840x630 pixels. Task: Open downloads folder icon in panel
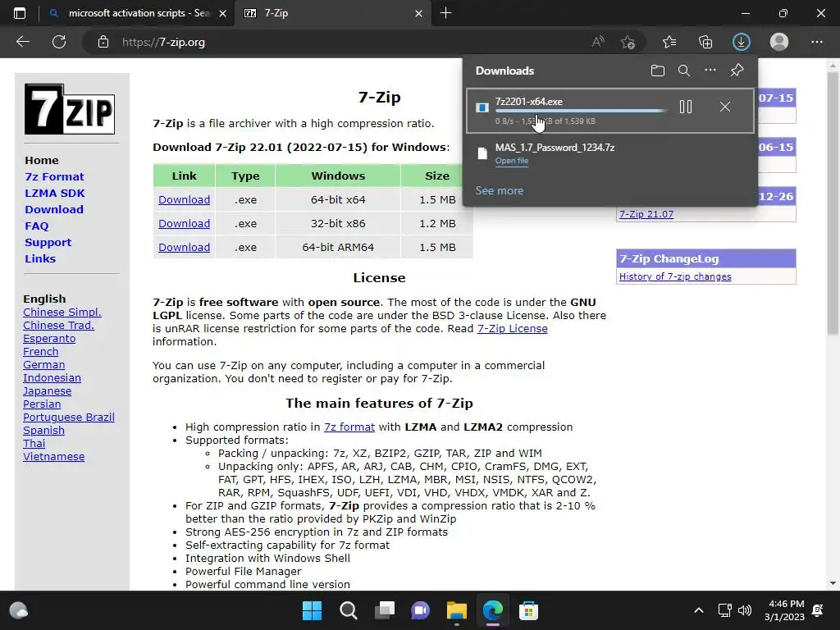pos(658,71)
